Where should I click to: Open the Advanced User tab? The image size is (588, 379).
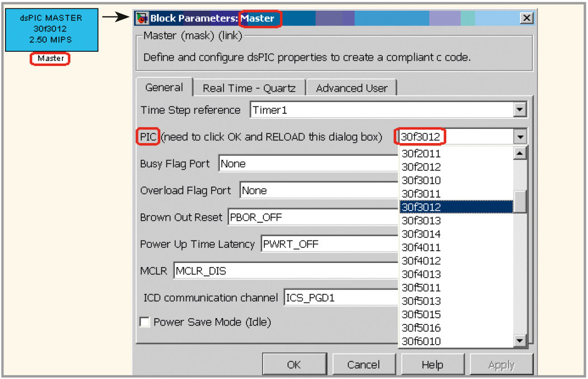tap(352, 88)
